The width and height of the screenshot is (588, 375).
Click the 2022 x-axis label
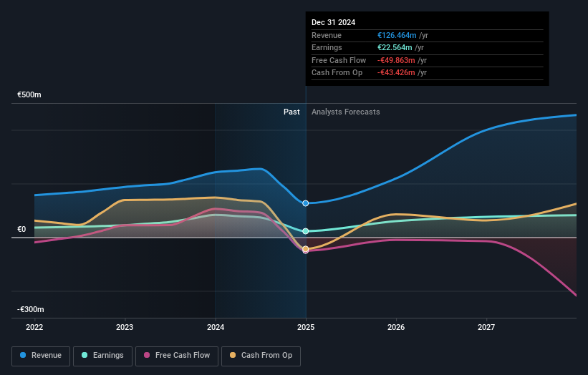[x=34, y=327]
